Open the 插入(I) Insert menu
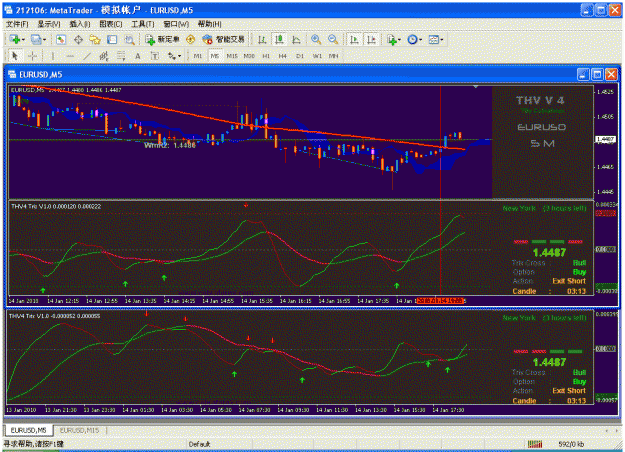The width and height of the screenshot is (625, 452). (x=80, y=24)
